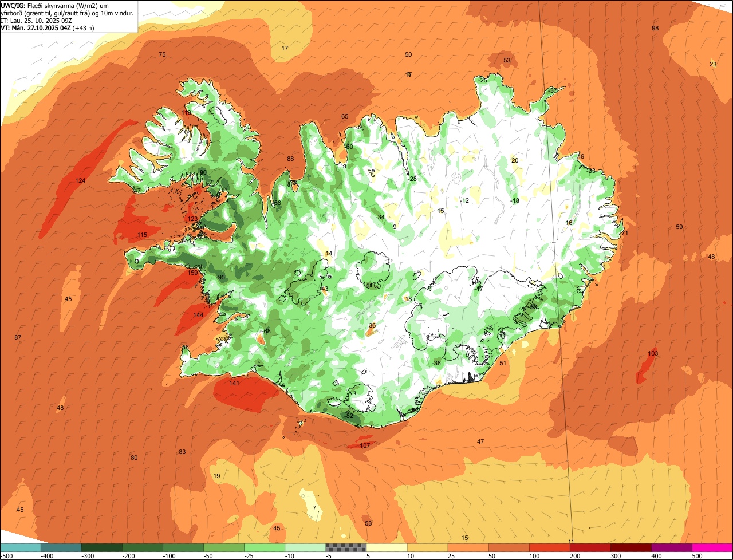Click the flux value 124 in the western ocean
The image size is (733, 560).
[x=80, y=180]
